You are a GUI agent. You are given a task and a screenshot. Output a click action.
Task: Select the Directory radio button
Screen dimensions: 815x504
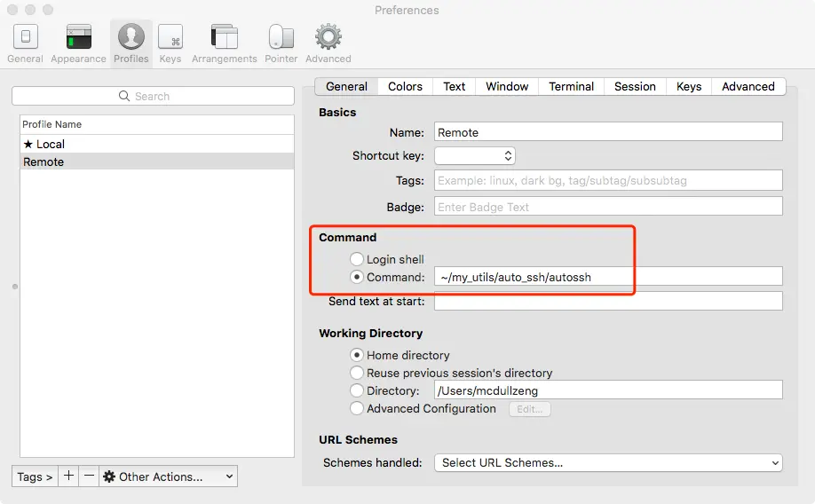(x=357, y=390)
